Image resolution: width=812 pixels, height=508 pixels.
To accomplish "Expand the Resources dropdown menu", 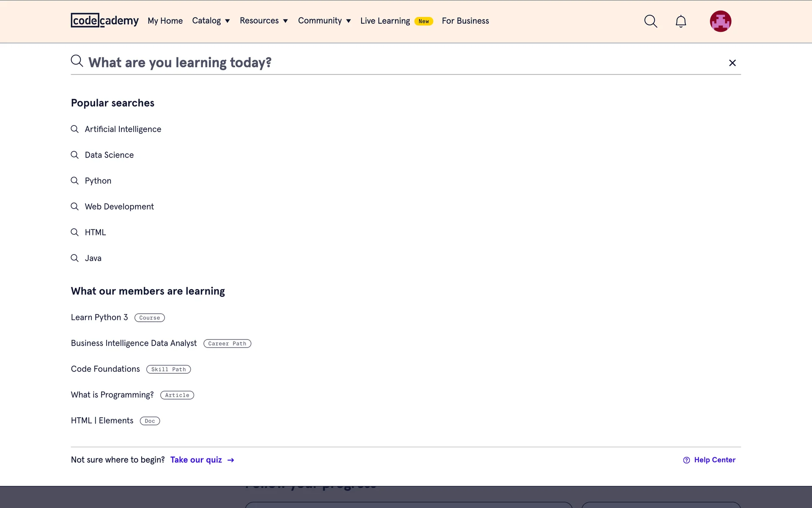I will coord(263,21).
